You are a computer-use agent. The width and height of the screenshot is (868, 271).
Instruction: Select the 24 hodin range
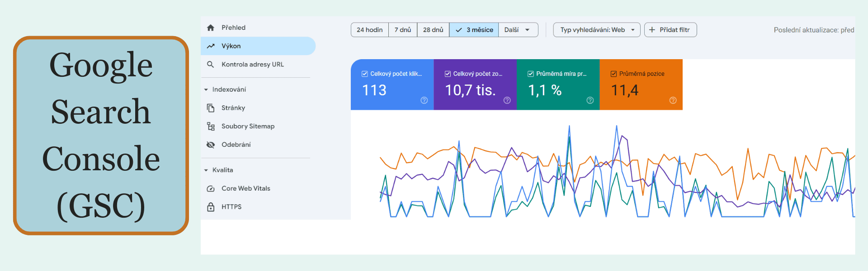(x=370, y=30)
